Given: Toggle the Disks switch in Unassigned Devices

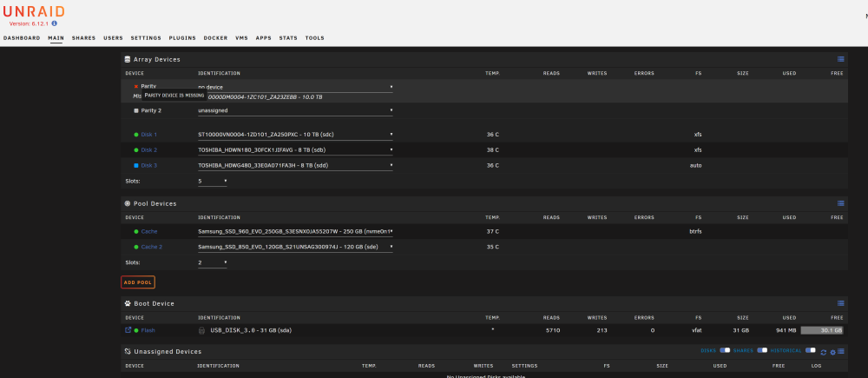Looking at the screenshot, I should [x=724, y=350].
